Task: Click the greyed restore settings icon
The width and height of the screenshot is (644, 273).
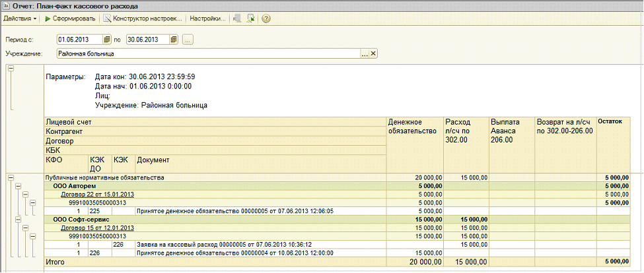Action: tap(236, 19)
